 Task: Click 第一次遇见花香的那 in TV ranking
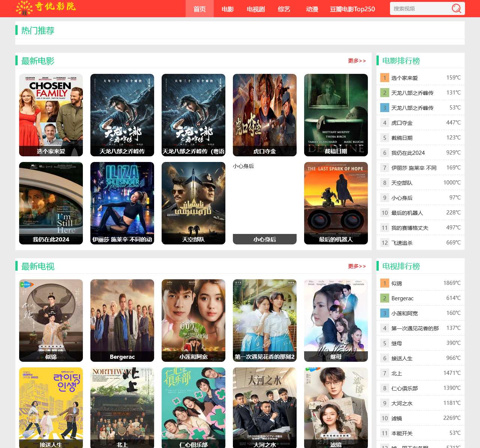pos(415,328)
